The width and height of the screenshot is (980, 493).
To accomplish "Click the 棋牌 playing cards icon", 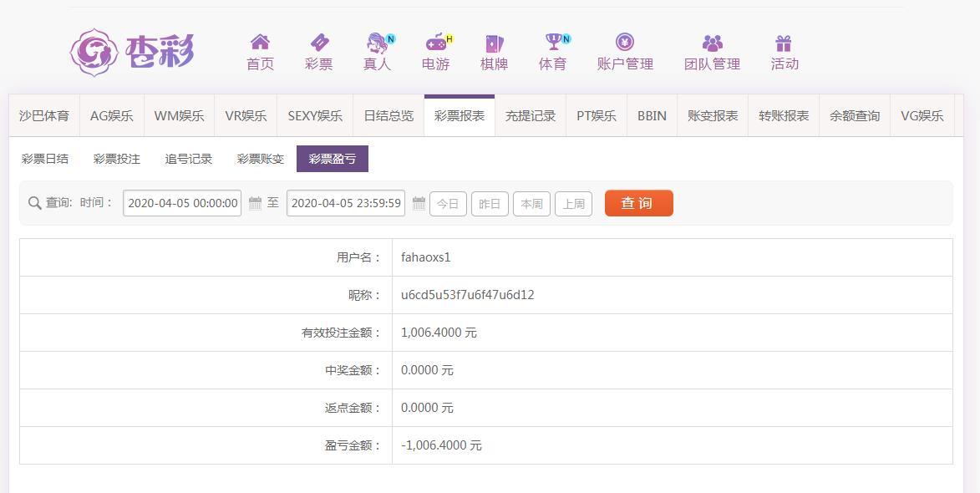I will coord(494,43).
